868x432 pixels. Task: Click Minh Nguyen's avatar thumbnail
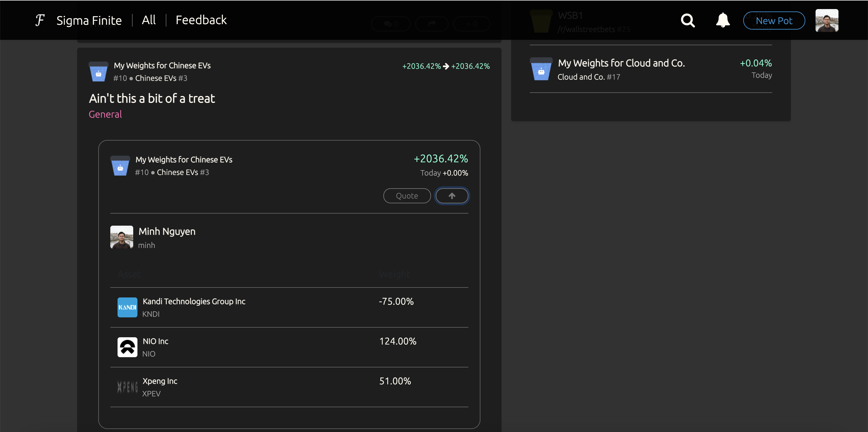click(x=122, y=237)
